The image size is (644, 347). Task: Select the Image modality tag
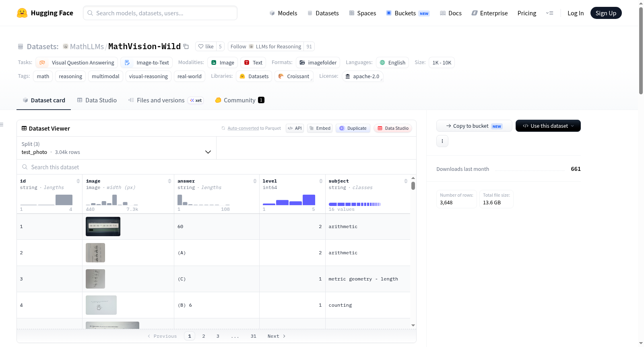(x=223, y=62)
